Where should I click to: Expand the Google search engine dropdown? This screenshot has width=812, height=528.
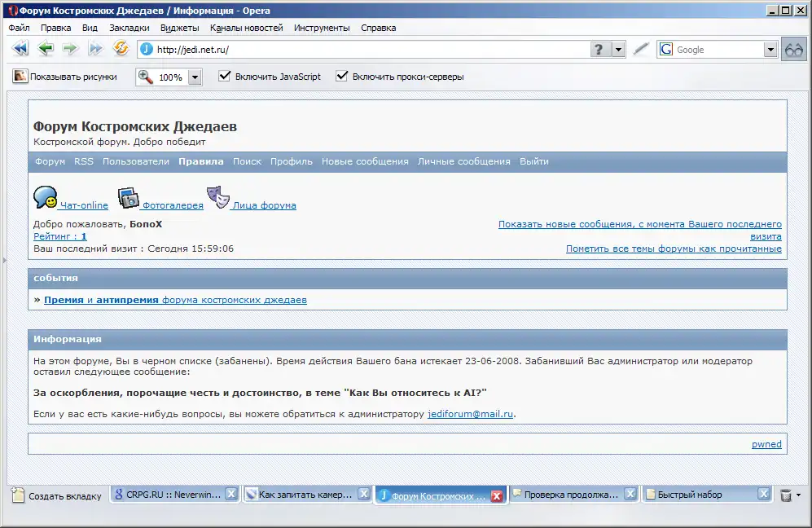(770, 50)
